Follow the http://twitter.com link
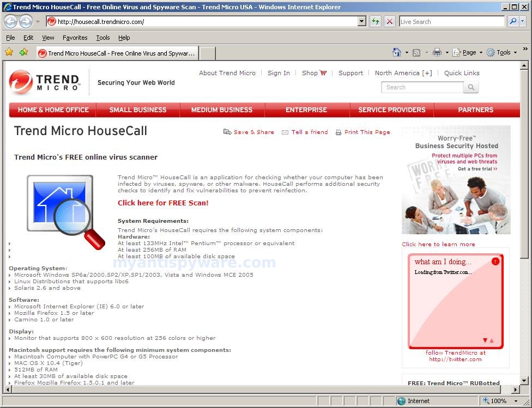 tap(455, 359)
